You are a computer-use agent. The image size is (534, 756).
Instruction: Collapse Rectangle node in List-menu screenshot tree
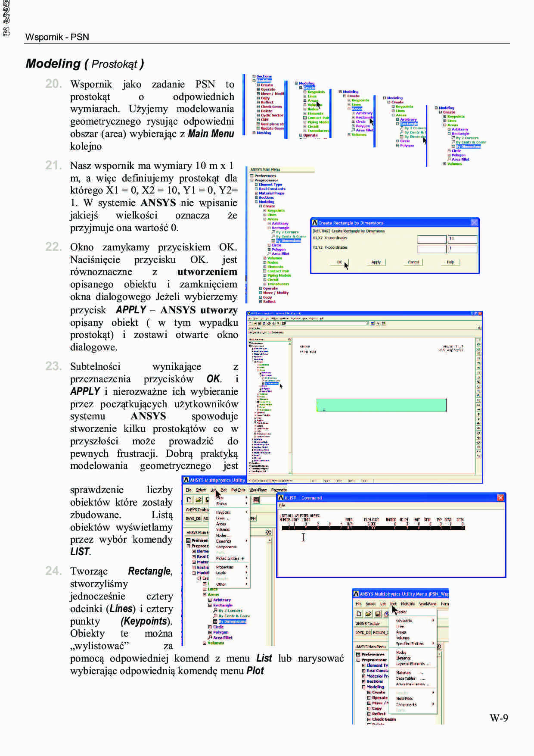(210, 605)
